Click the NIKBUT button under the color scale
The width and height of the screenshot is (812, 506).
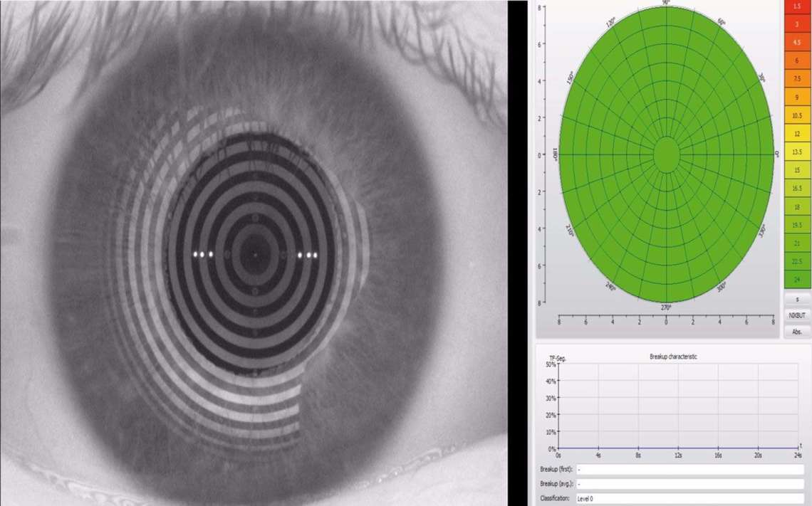click(797, 315)
